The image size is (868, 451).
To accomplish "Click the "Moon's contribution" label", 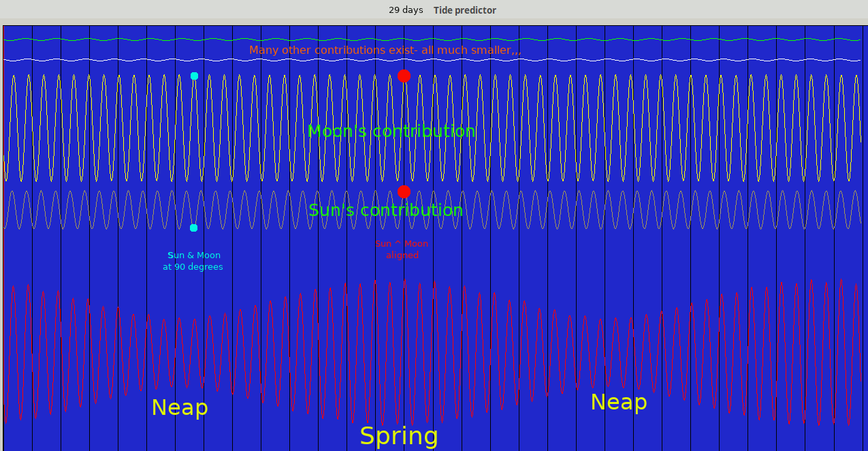I will tap(391, 131).
